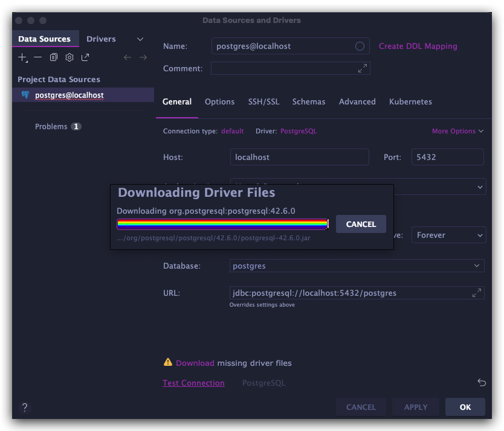Focus the Comment input field
Screen dimensions: 504x431
[x=290, y=68]
